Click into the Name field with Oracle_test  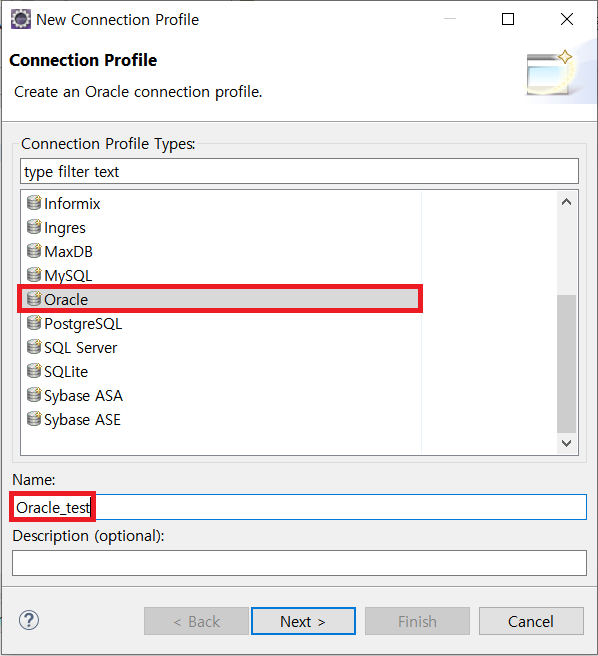click(x=300, y=507)
